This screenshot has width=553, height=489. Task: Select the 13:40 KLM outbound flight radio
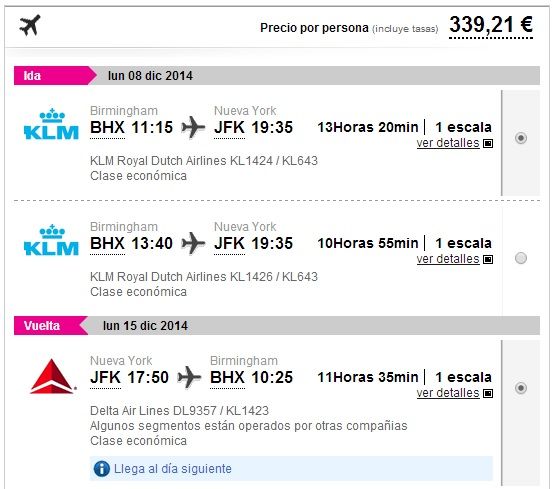tap(521, 258)
